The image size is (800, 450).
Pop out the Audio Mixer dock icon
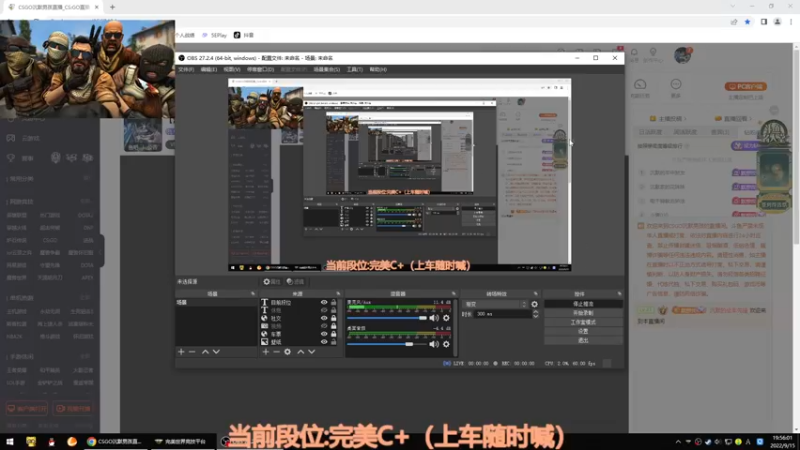[454, 294]
